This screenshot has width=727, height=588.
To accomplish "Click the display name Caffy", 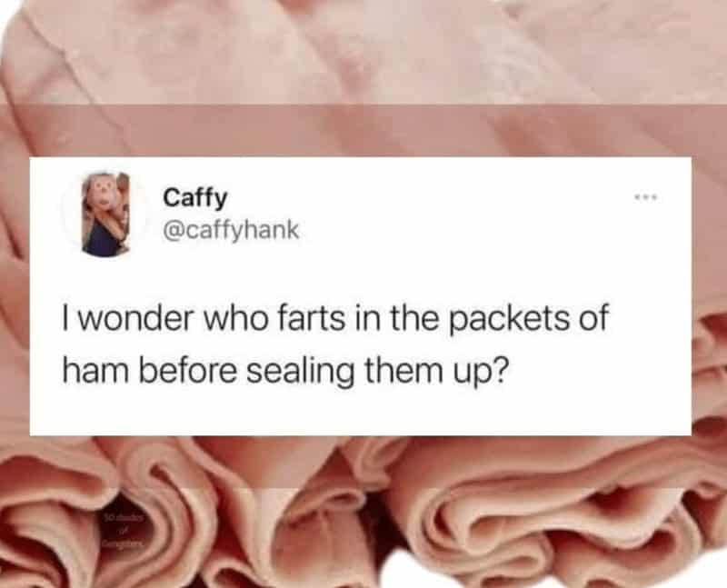I will tap(195, 199).
